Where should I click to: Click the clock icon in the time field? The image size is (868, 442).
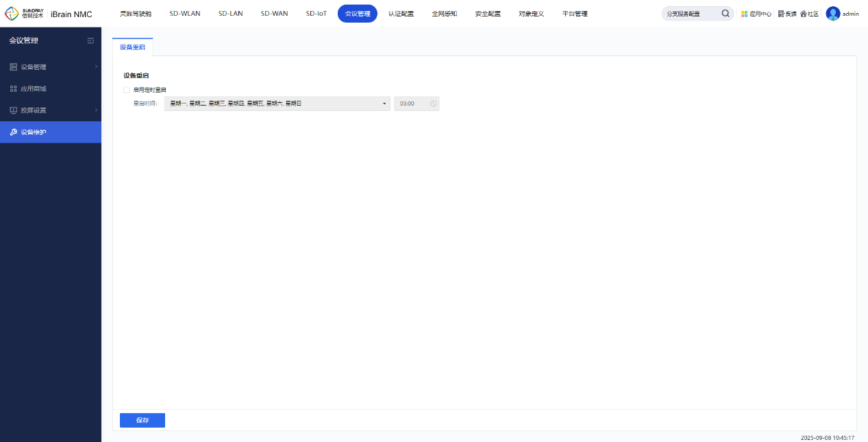433,103
